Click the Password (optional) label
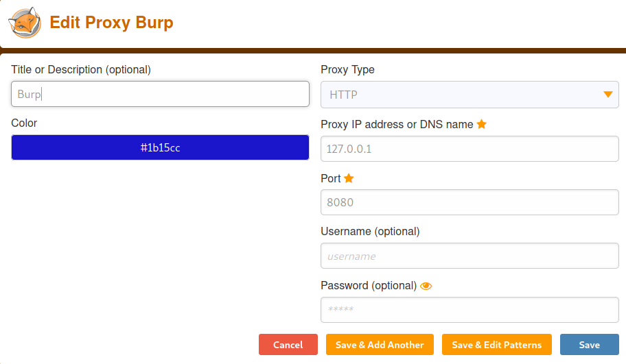626x364 pixels. 369,285
